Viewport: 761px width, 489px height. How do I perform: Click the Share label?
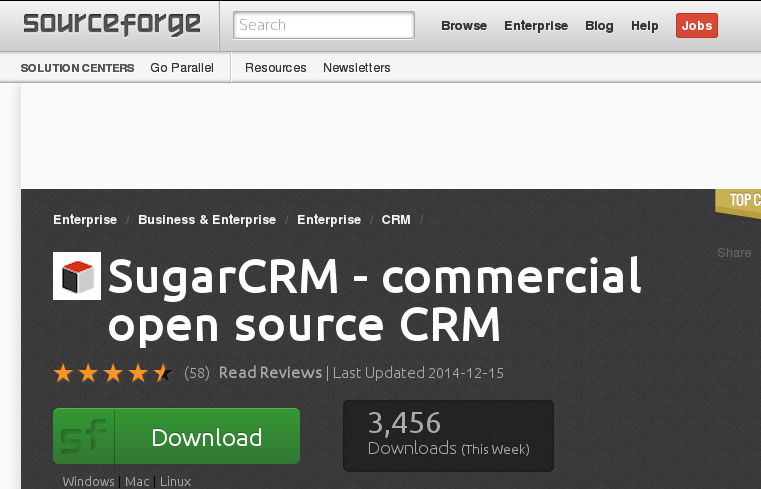(x=734, y=253)
